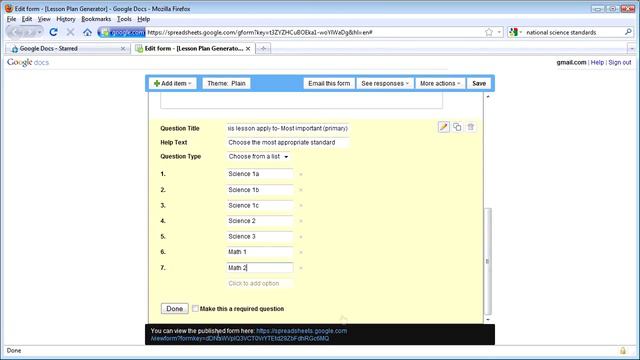Save the form
The width and height of the screenshot is (640, 360).
tap(479, 83)
